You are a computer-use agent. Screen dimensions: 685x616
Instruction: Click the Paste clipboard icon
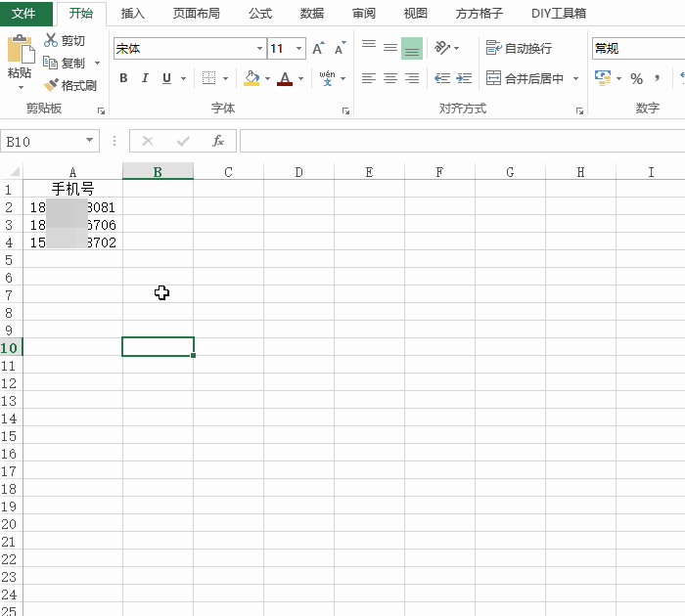coord(21,49)
